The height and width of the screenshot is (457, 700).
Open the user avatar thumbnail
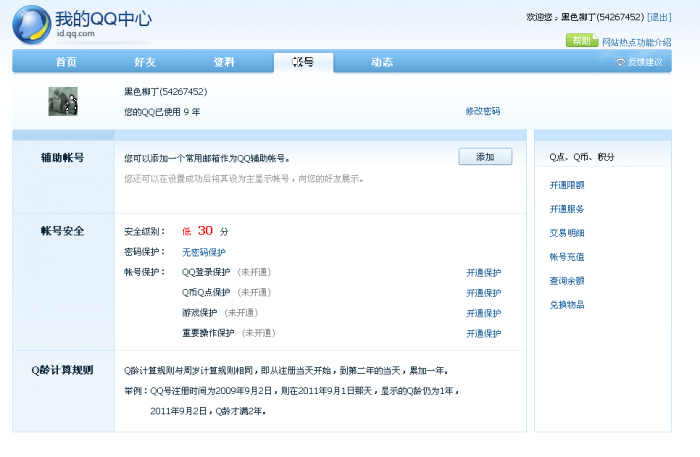point(63,101)
